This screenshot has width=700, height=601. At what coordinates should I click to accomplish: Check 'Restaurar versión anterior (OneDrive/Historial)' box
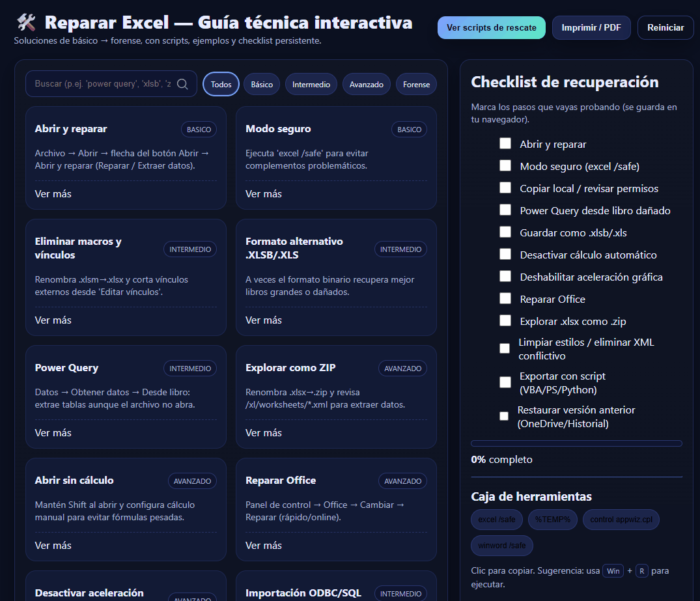point(504,416)
